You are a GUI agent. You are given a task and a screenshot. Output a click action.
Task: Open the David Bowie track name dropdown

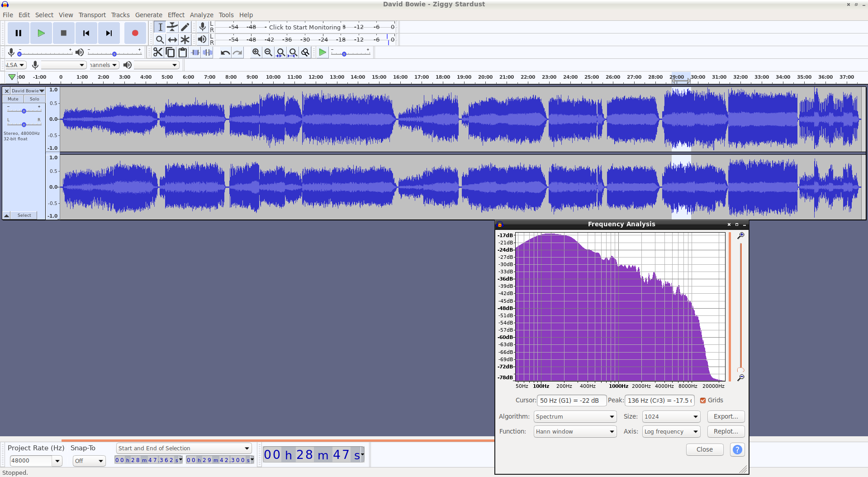(x=28, y=91)
